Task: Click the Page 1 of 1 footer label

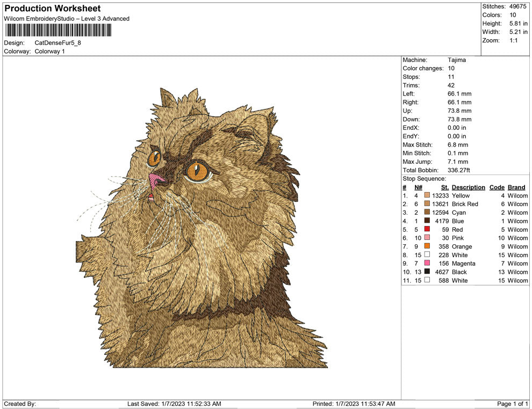Action: [512, 404]
